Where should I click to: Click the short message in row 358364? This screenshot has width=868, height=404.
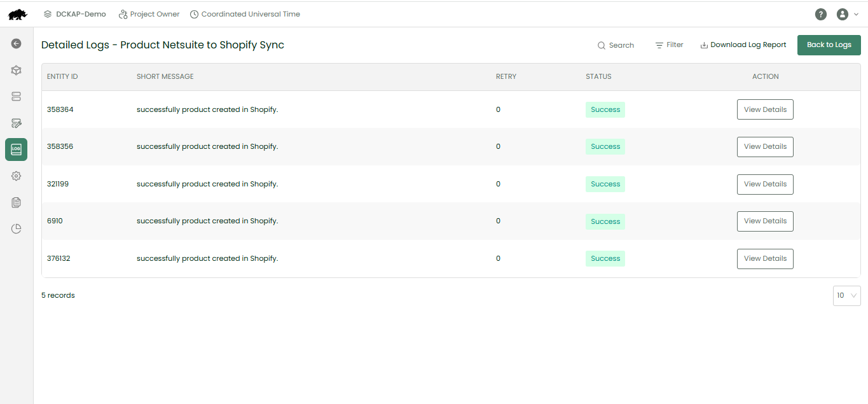click(207, 109)
